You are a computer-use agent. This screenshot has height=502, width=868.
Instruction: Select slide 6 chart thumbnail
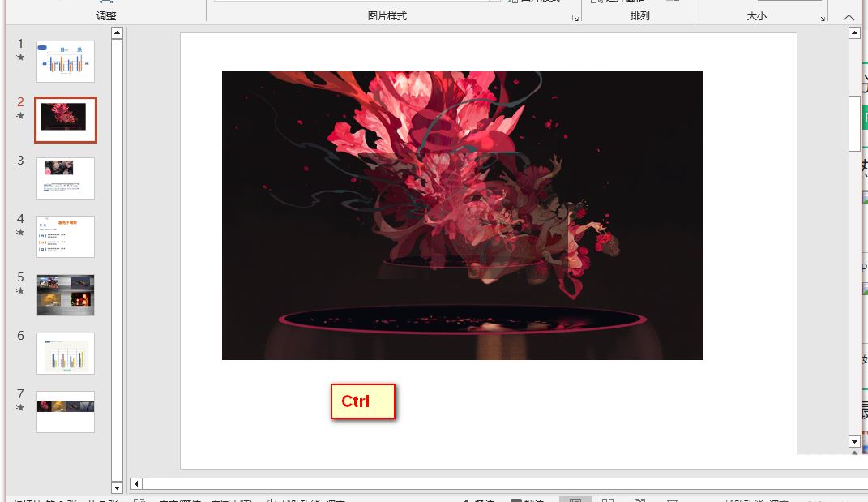(66, 353)
